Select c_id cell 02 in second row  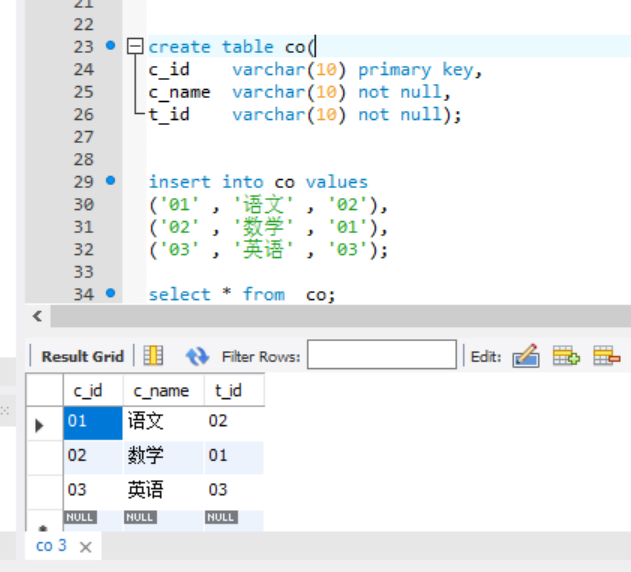click(93, 457)
